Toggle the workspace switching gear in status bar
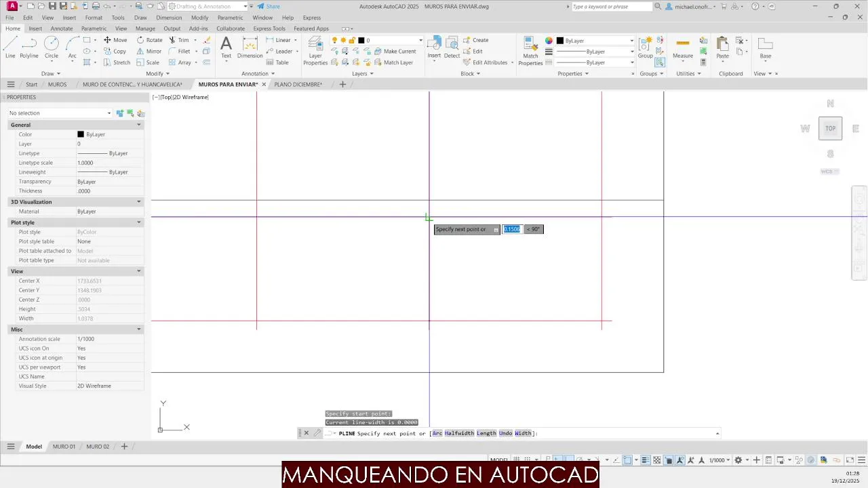This screenshot has width=868, height=488. click(738, 460)
